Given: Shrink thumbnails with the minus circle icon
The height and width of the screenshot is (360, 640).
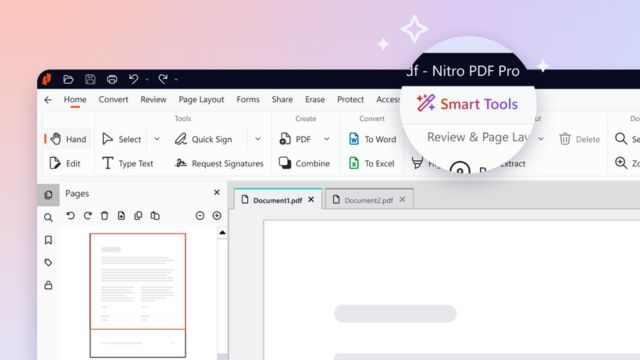Looking at the screenshot, I should tap(200, 216).
